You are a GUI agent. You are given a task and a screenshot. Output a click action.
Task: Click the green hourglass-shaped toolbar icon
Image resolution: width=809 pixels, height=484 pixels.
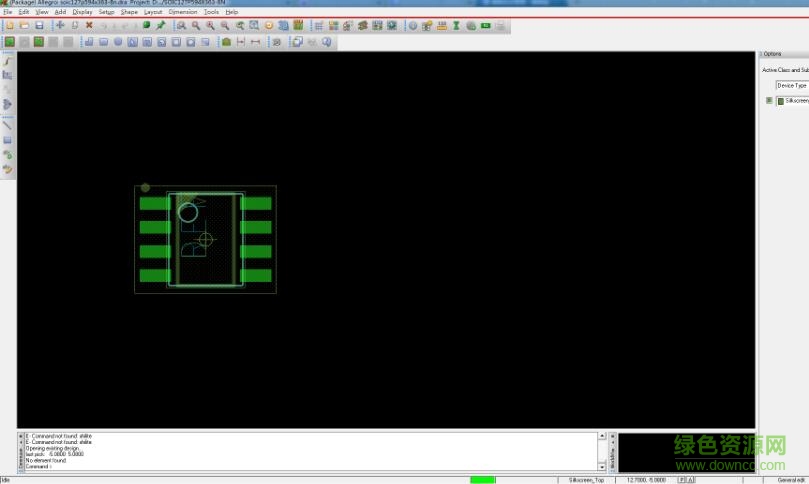(456, 25)
